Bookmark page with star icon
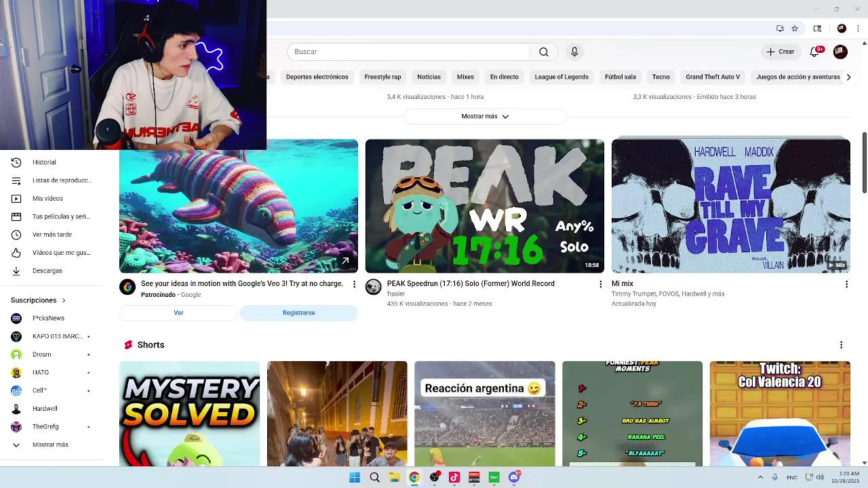 point(795,28)
